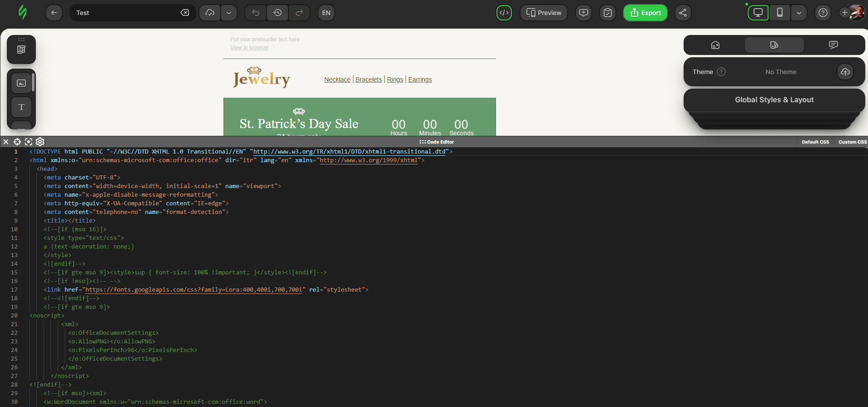Select the Image block
This screenshot has width=868, height=407.
pyautogui.click(x=21, y=83)
